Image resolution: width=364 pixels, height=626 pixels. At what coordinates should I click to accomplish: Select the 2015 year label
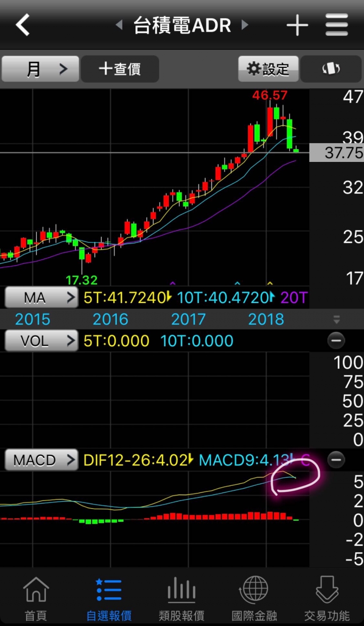tap(32, 319)
